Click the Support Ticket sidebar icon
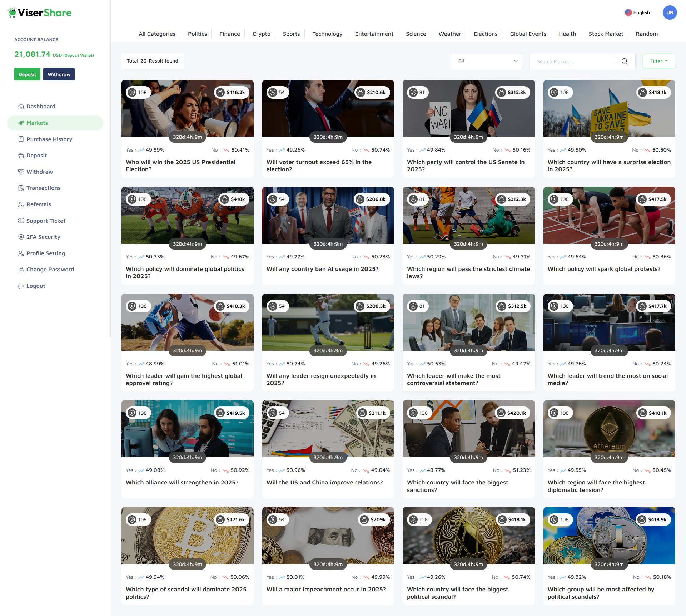The height and width of the screenshot is (616, 686). point(21,221)
